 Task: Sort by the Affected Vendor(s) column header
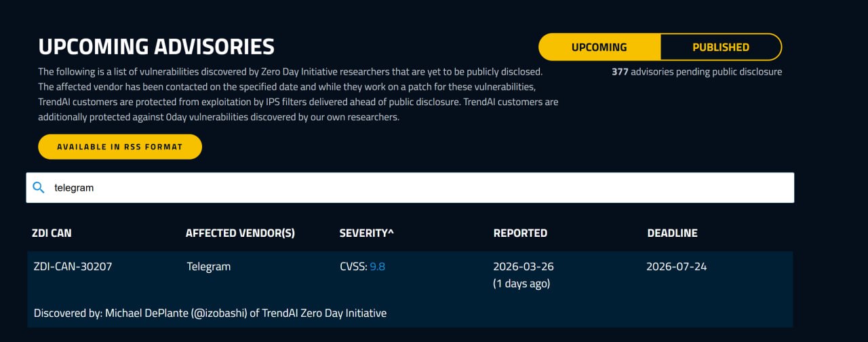tap(240, 233)
